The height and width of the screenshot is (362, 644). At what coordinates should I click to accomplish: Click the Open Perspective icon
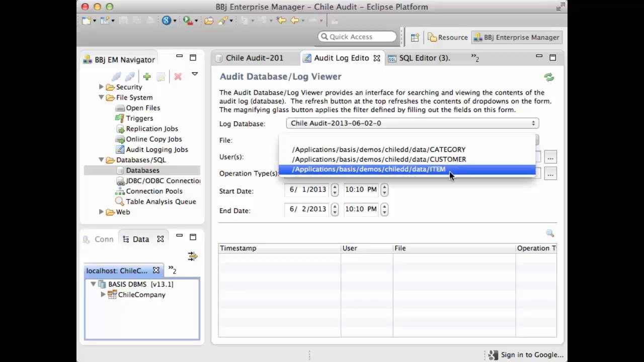[415, 37]
